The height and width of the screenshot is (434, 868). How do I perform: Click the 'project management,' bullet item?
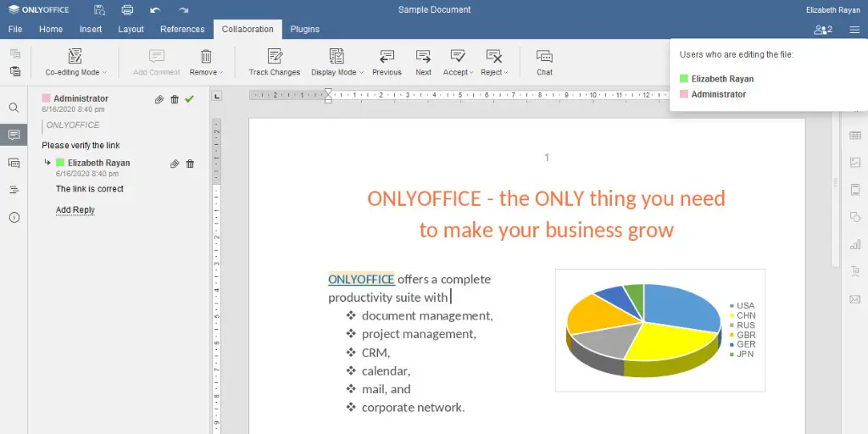[x=419, y=334]
